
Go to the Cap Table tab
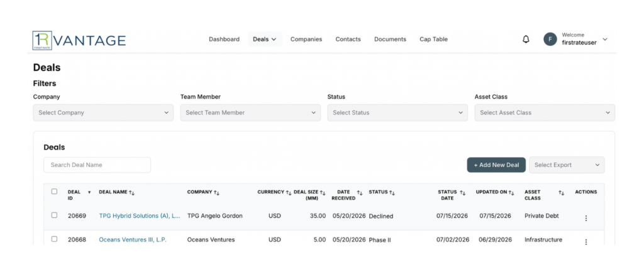(x=434, y=40)
